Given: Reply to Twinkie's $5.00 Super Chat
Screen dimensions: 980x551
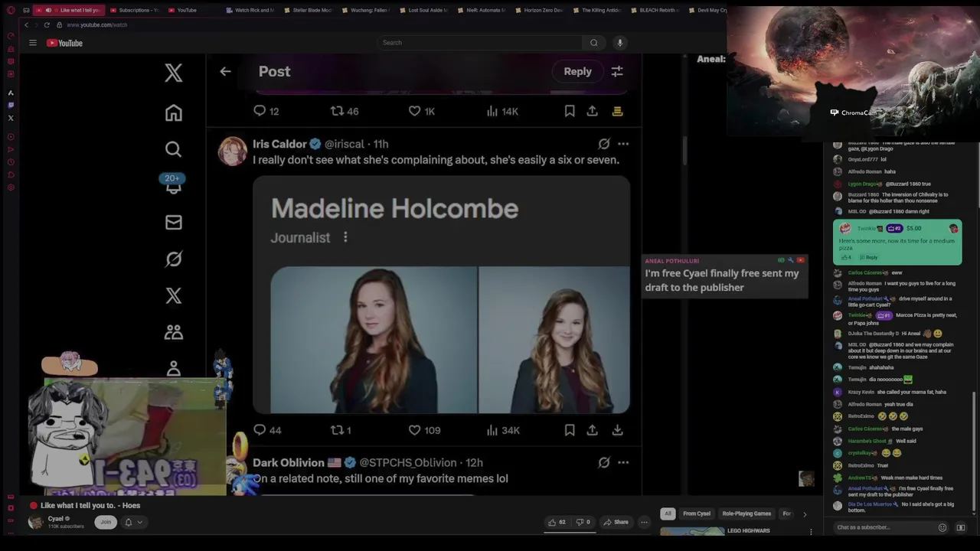Looking at the screenshot, I should point(868,257).
